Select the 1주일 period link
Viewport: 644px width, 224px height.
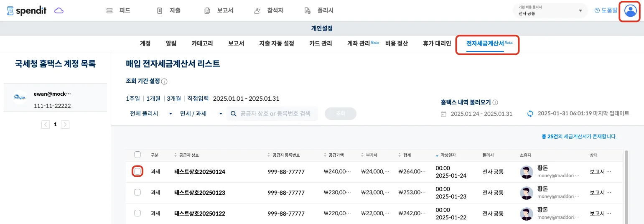[x=133, y=99]
